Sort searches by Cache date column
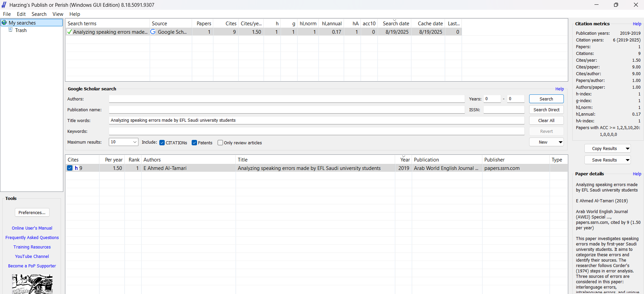 [x=428, y=24]
